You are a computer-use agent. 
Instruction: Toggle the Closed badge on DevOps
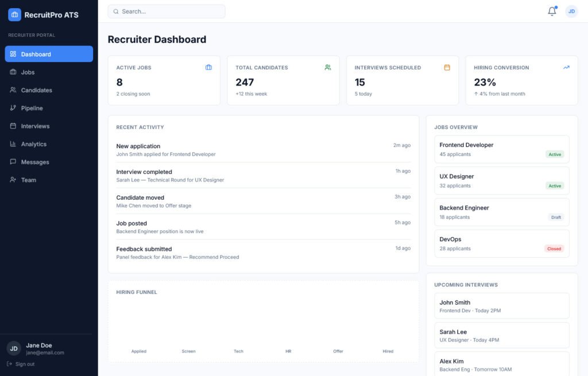tap(554, 249)
